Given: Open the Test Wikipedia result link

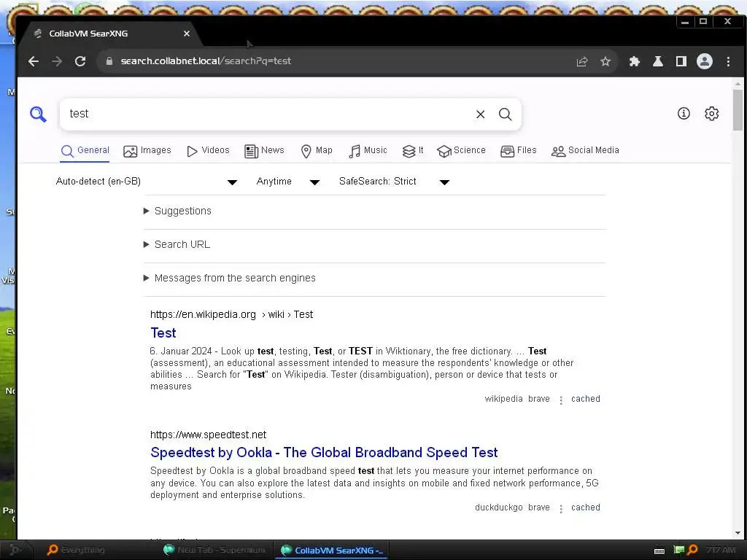Looking at the screenshot, I should tap(163, 332).
